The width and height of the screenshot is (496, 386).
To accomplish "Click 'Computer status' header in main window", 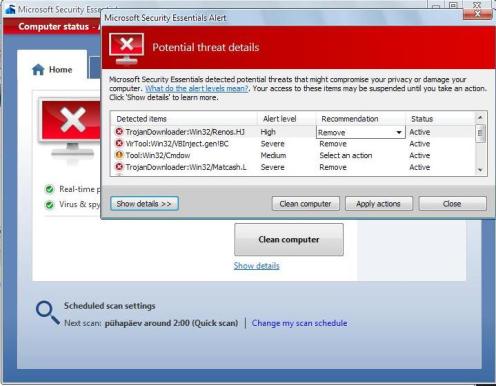I will click(x=54, y=27).
